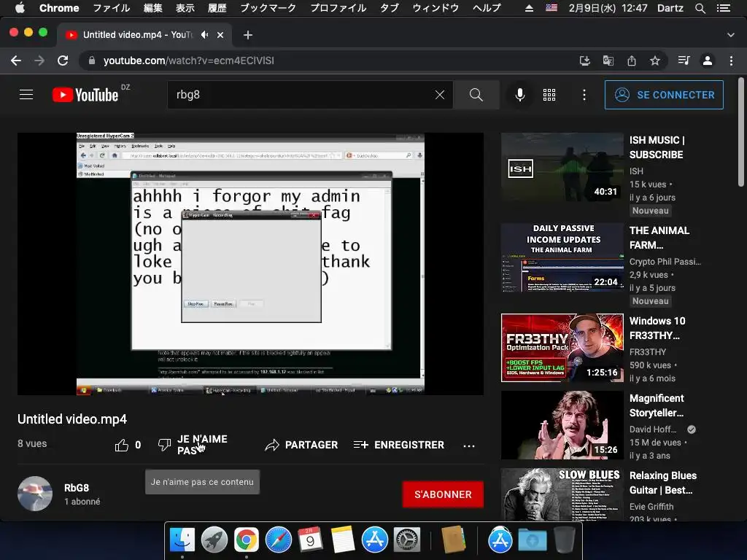Open Safari from the Dock
This screenshot has height=560, width=747.
tap(278, 540)
